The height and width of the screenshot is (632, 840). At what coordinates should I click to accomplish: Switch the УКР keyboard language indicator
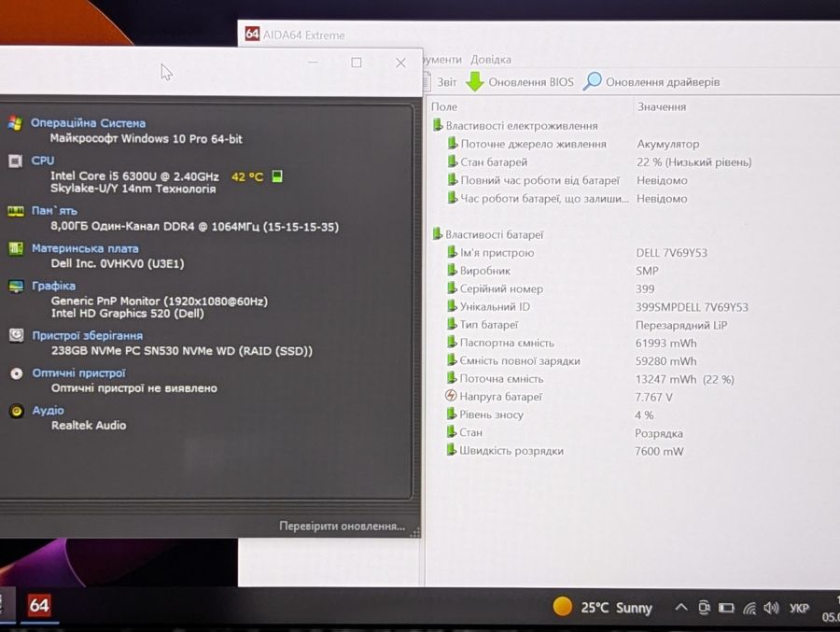(799, 608)
